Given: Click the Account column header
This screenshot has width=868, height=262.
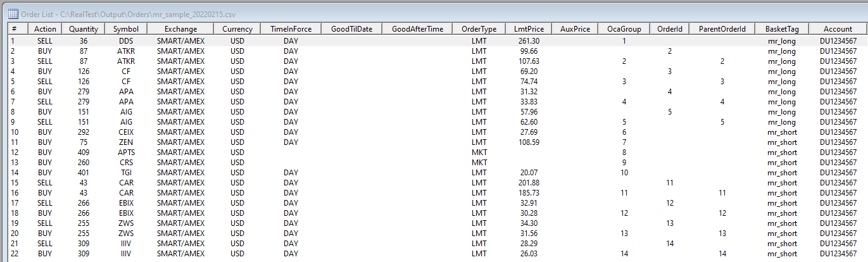Looking at the screenshot, I should tap(838, 29).
